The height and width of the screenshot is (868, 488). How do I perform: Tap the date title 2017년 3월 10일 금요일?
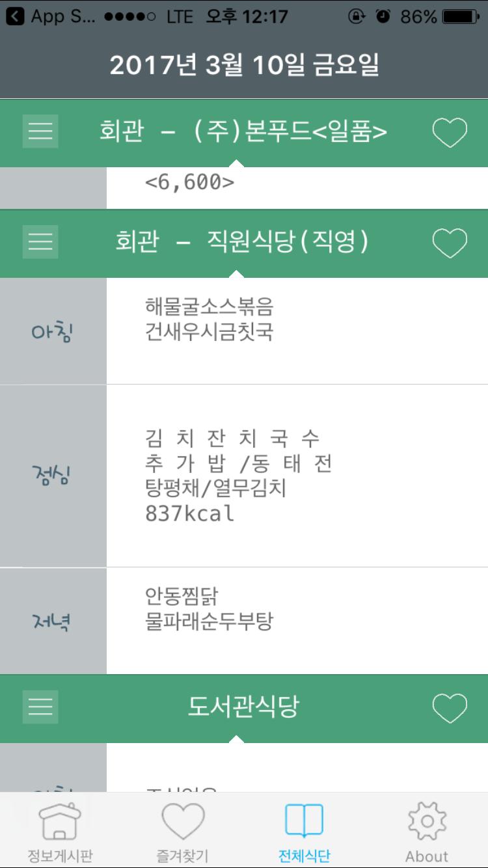pos(244,65)
